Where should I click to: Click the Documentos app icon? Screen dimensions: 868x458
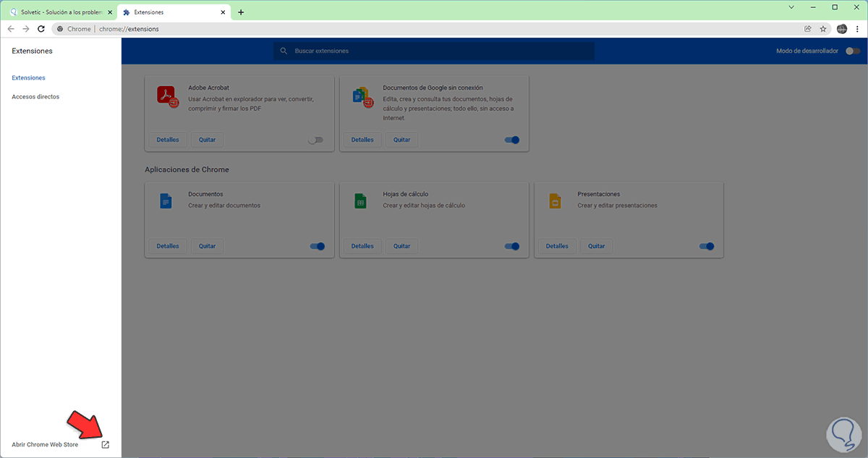pyautogui.click(x=166, y=201)
